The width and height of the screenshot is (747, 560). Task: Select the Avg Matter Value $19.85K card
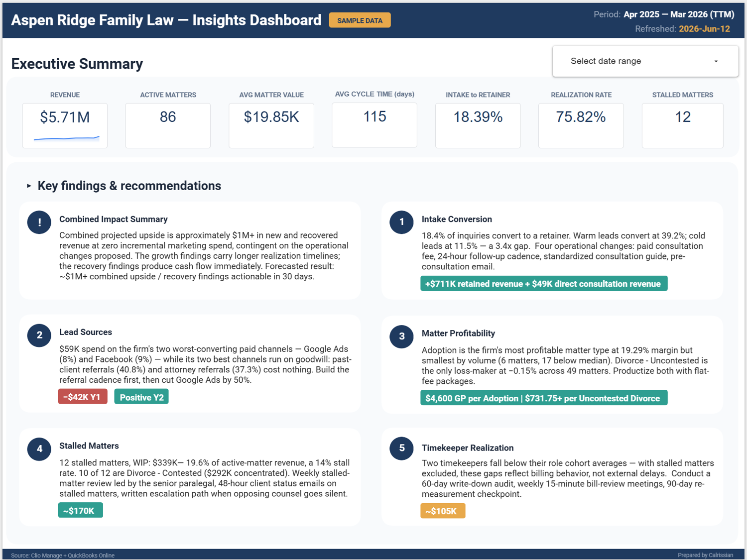271,125
